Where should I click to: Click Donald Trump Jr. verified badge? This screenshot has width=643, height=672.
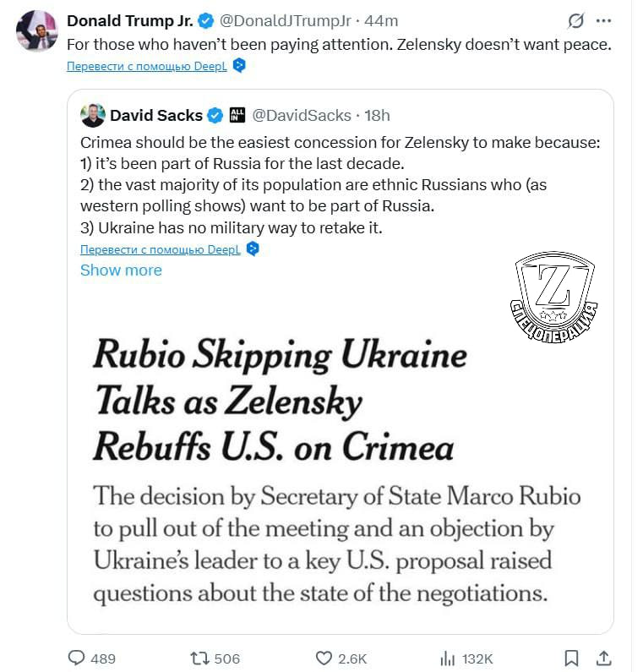(x=205, y=20)
